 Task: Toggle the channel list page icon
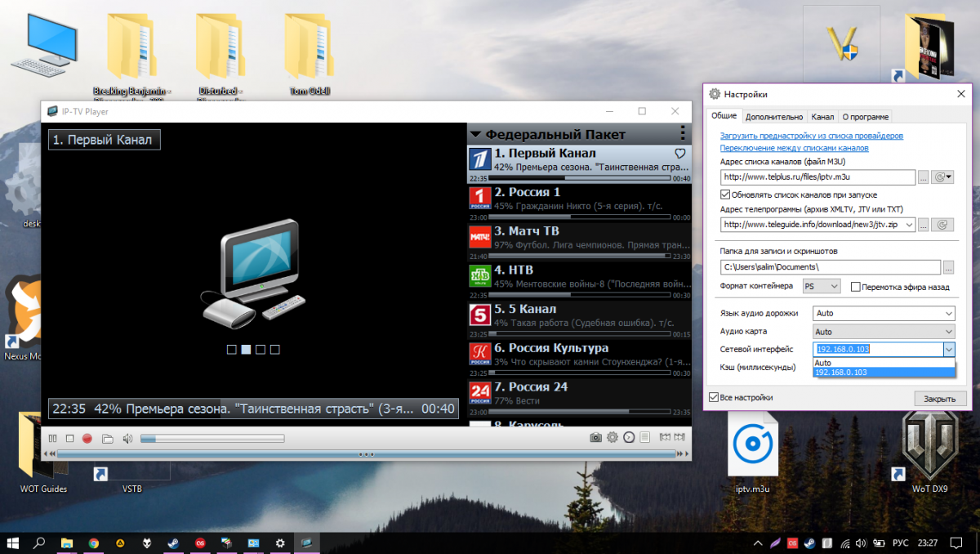(644, 438)
